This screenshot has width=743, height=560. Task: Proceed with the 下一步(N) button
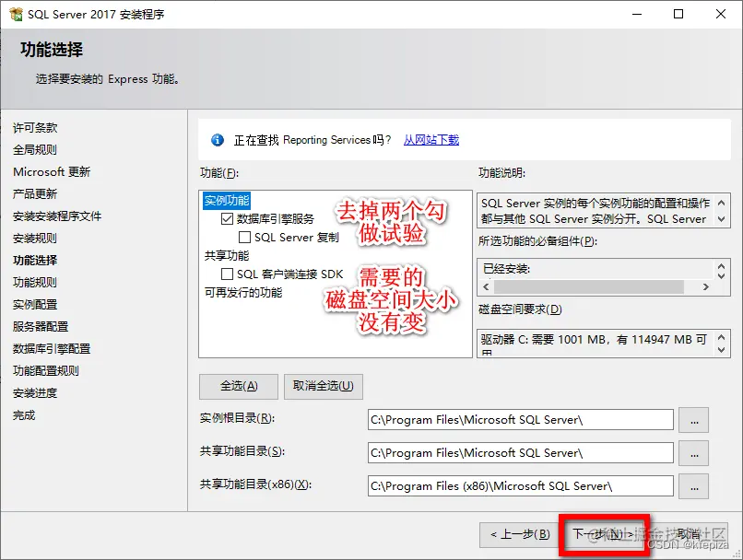point(603,535)
